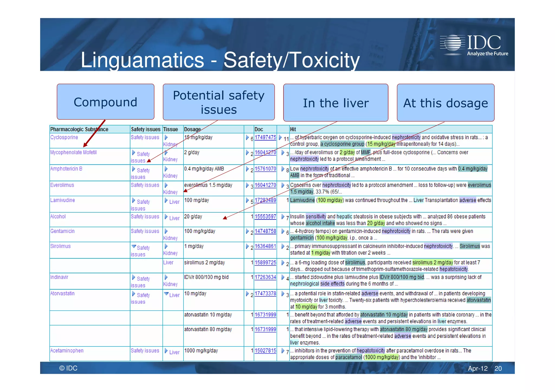Click the Gentamicin substance link
The width and height of the screenshot is (555, 392).
click(62, 231)
